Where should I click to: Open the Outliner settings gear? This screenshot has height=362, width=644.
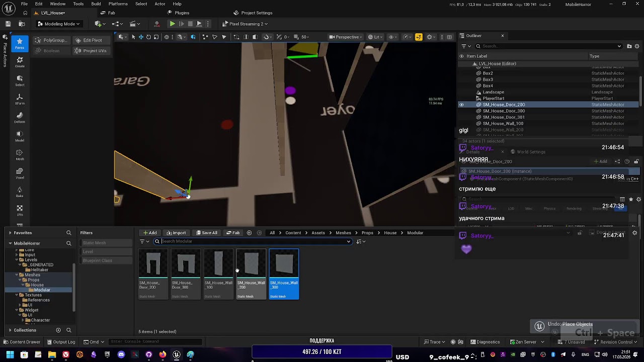click(636, 46)
